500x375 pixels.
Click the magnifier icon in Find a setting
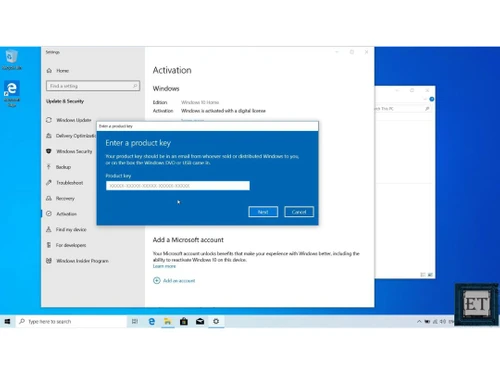(x=135, y=86)
